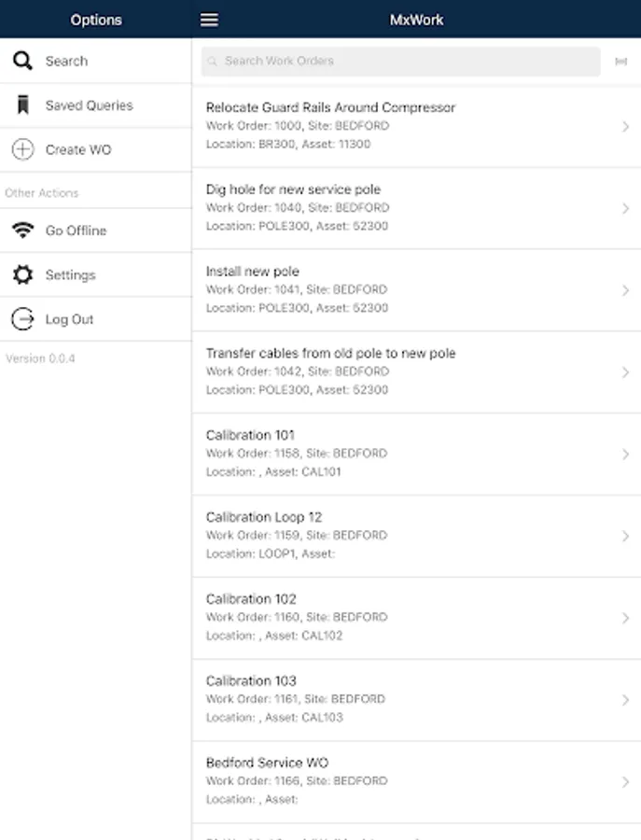The image size is (641, 840).
Task: Click the Search magnifier icon in sidebar
Action: 22,62
